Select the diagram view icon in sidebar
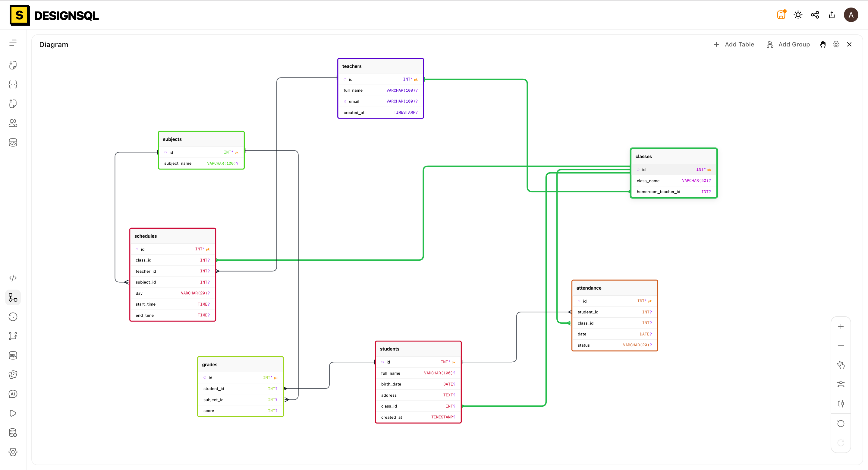Image resolution: width=868 pixels, height=470 pixels. [13, 297]
